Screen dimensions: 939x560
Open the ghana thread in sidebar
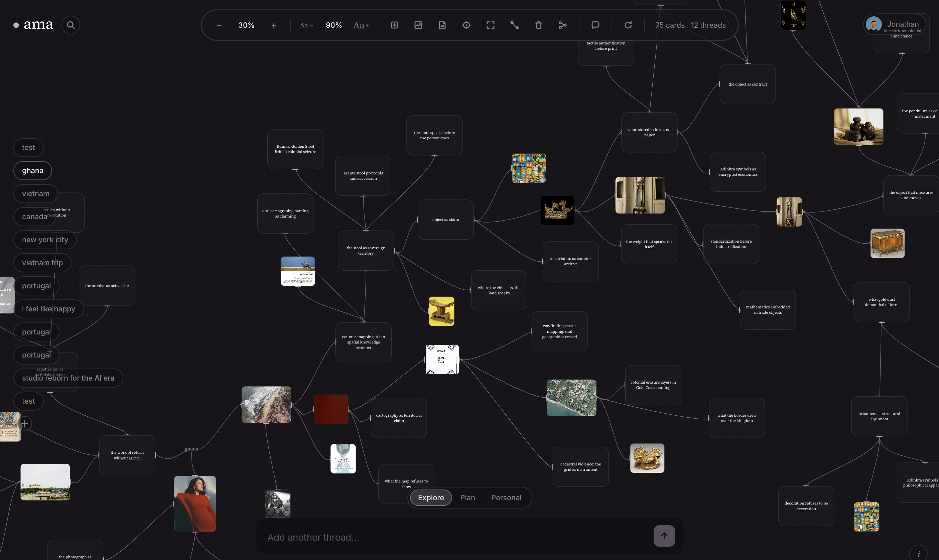[32, 170]
